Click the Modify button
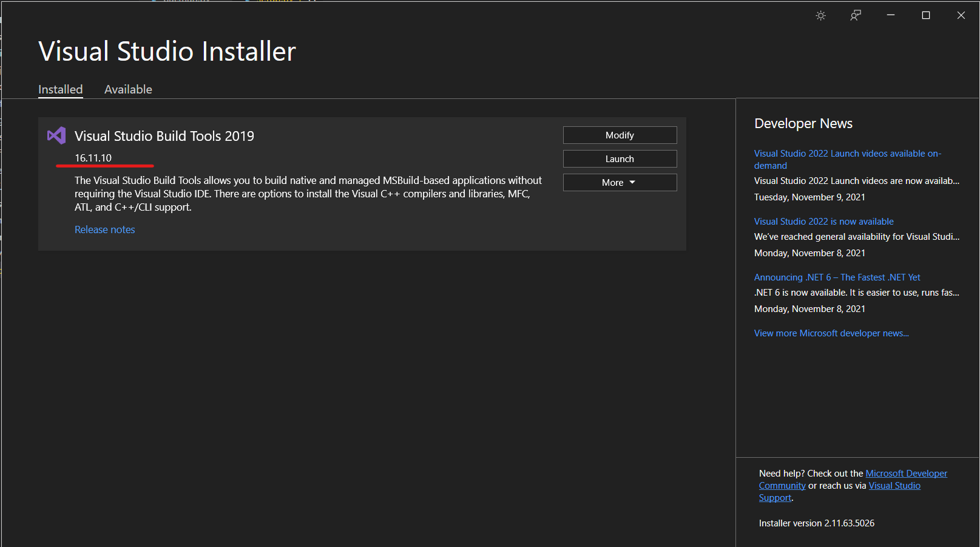This screenshot has height=547, width=980. tap(620, 135)
